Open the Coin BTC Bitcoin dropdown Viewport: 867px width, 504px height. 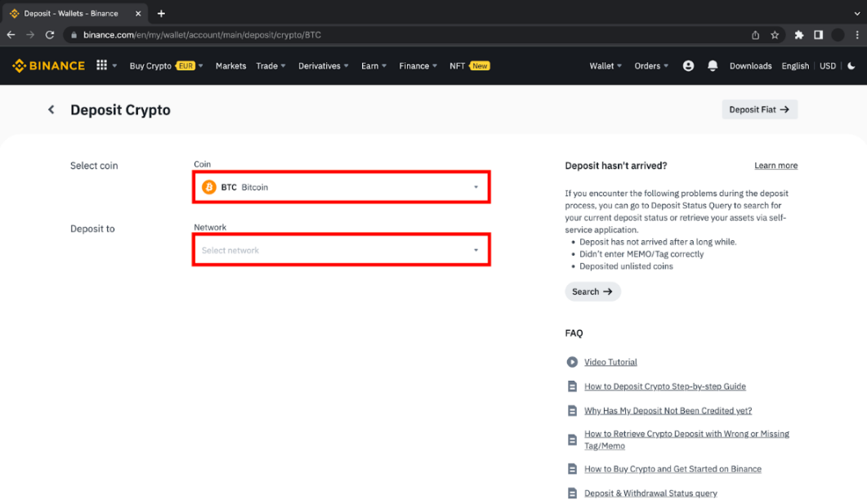tap(341, 187)
